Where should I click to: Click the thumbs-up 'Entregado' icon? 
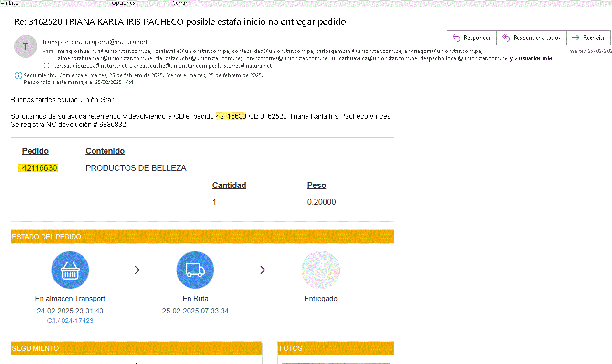pyautogui.click(x=321, y=270)
